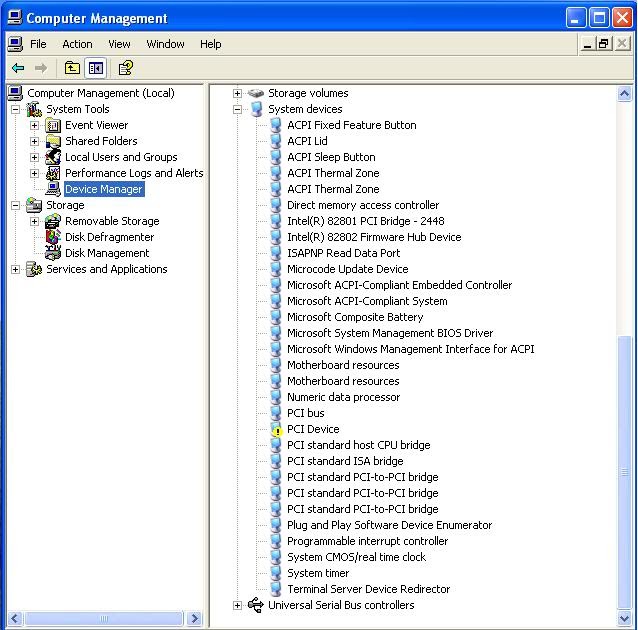Open the Help menu
This screenshot has width=638, height=630.
211,44
